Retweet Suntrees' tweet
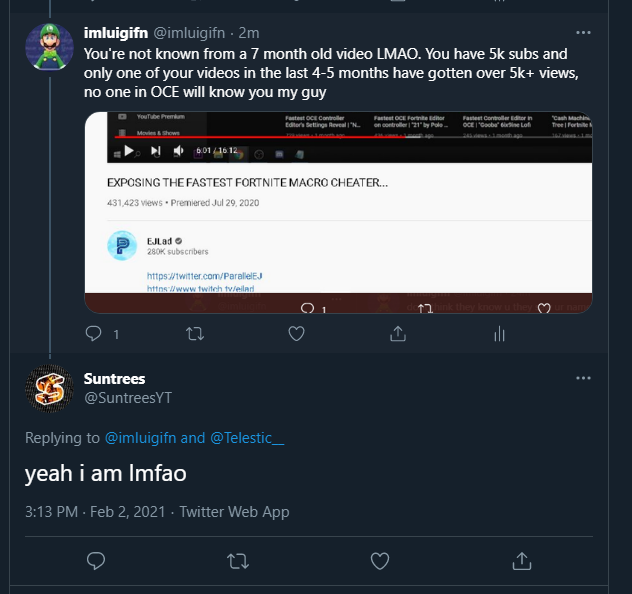The height and width of the screenshot is (594, 632). 238,559
